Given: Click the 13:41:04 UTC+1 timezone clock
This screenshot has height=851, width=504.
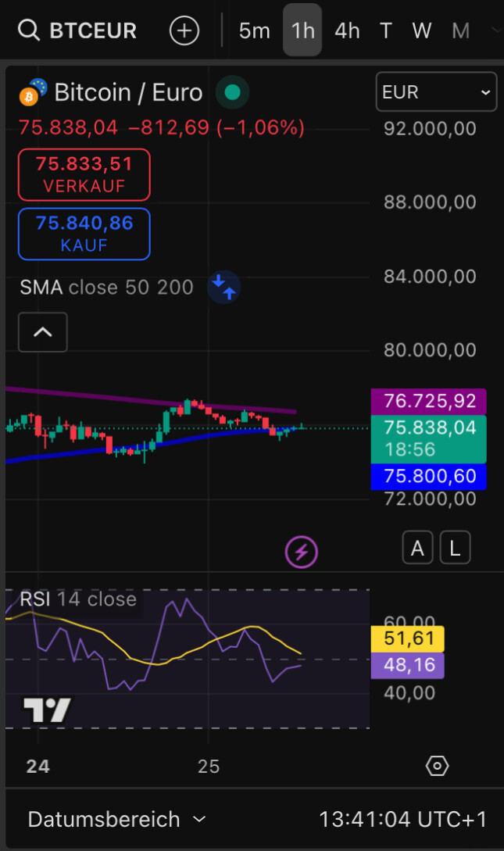Looking at the screenshot, I should (x=402, y=819).
